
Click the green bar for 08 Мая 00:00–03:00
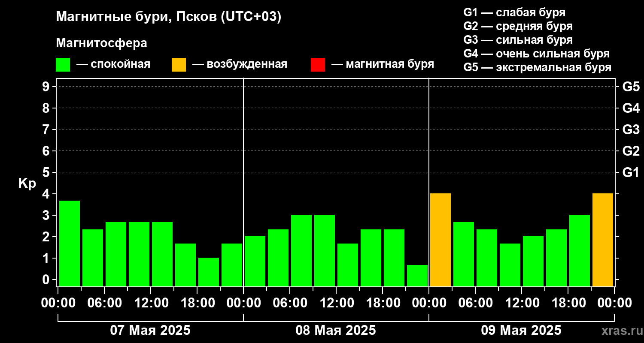[x=255, y=262]
